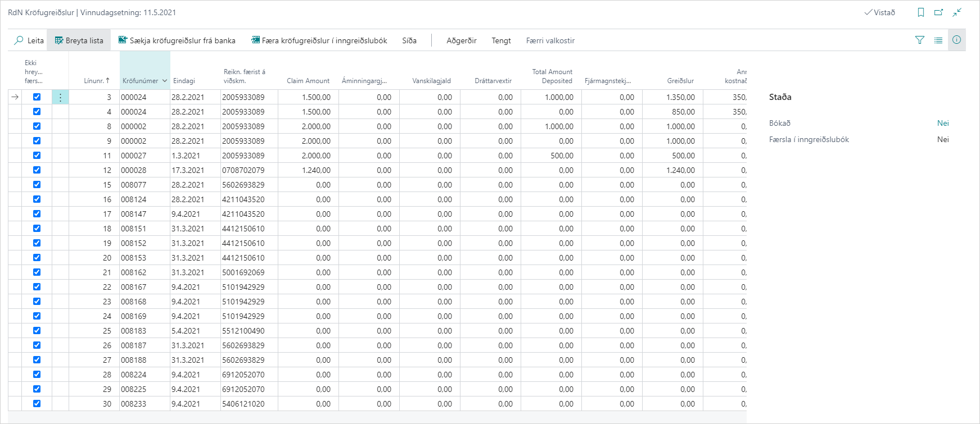Uncheck checkbox for line number 3

pos(37,97)
